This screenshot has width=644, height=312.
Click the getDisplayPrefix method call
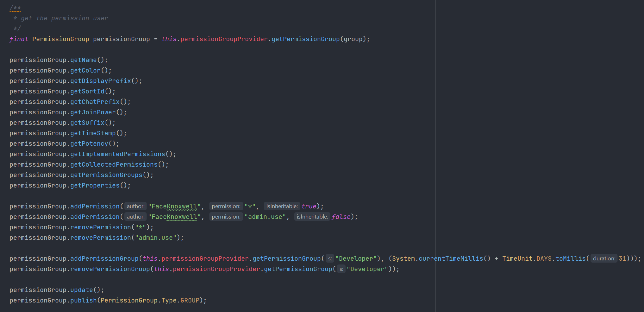pyautogui.click(x=101, y=81)
